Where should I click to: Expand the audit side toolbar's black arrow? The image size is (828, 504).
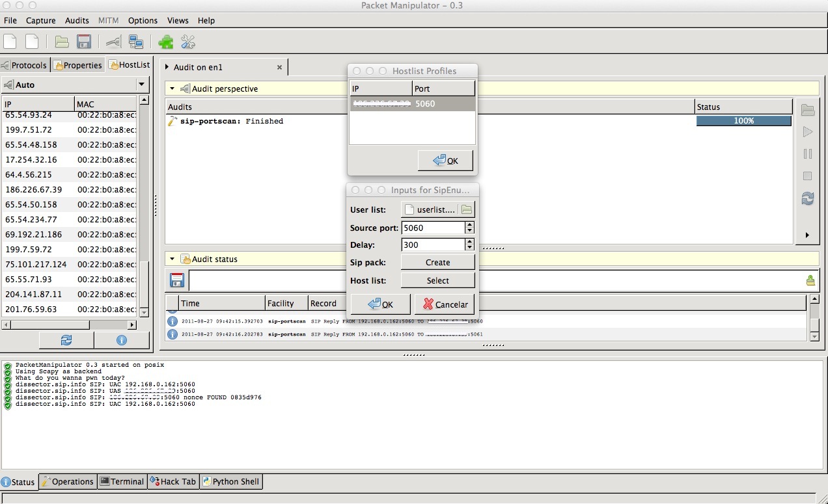coord(808,235)
